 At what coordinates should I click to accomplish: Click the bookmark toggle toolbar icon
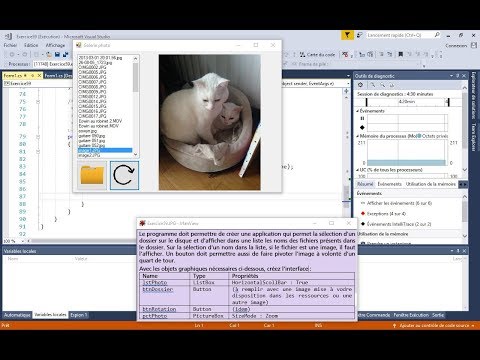[401, 54]
